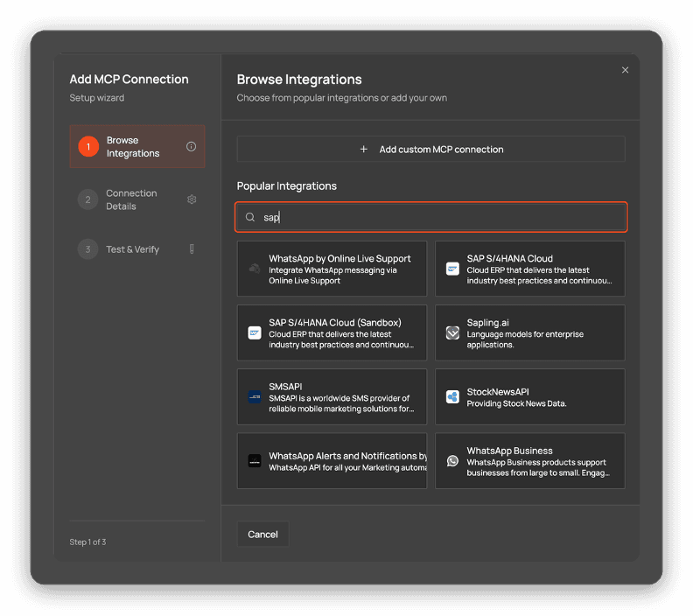Click the Cancel button
693x616 pixels.
263,535
